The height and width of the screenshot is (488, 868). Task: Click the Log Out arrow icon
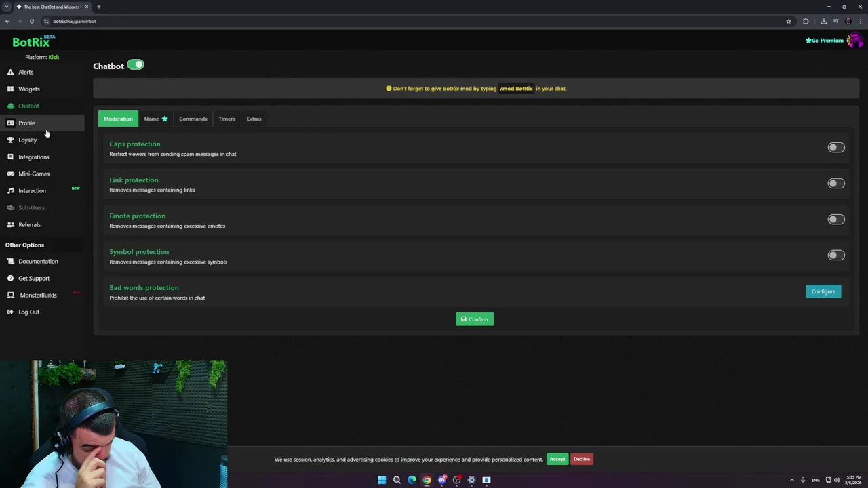point(10,312)
